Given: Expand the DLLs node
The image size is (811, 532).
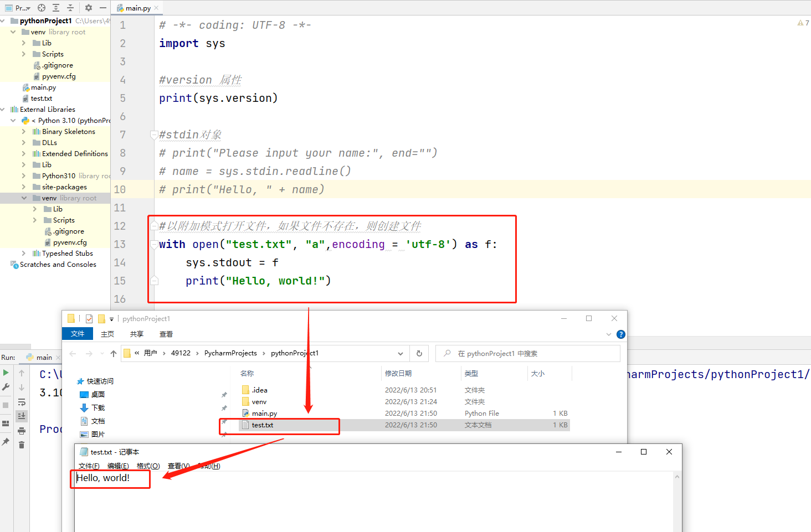Looking at the screenshot, I should pyautogui.click(x=24, y=143).
